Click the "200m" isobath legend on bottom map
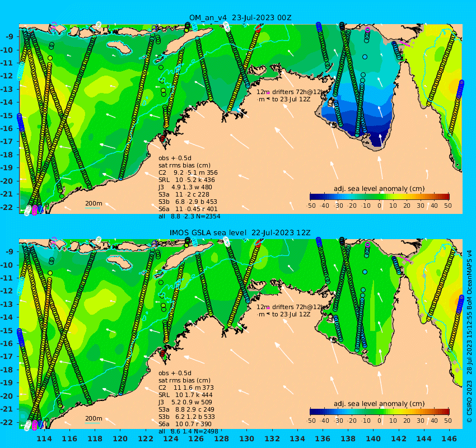Screen dimensions: 476x448 pos(93,419)
